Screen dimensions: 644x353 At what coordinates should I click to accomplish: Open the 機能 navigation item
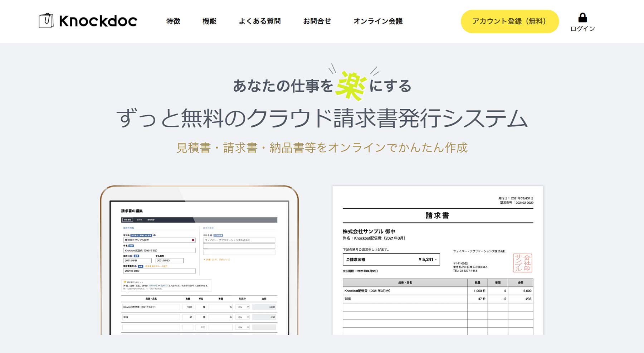pyautogui.click(x=209, y=21)
